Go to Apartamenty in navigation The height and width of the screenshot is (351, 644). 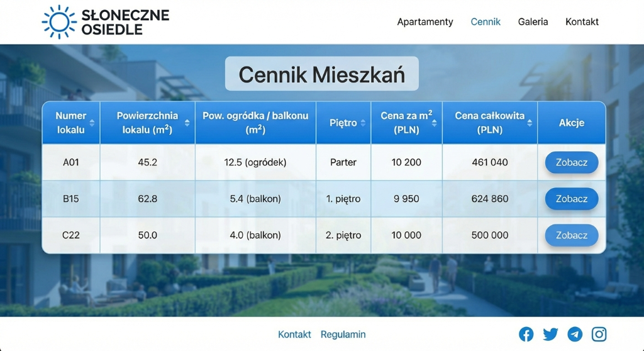click(425, 22)
